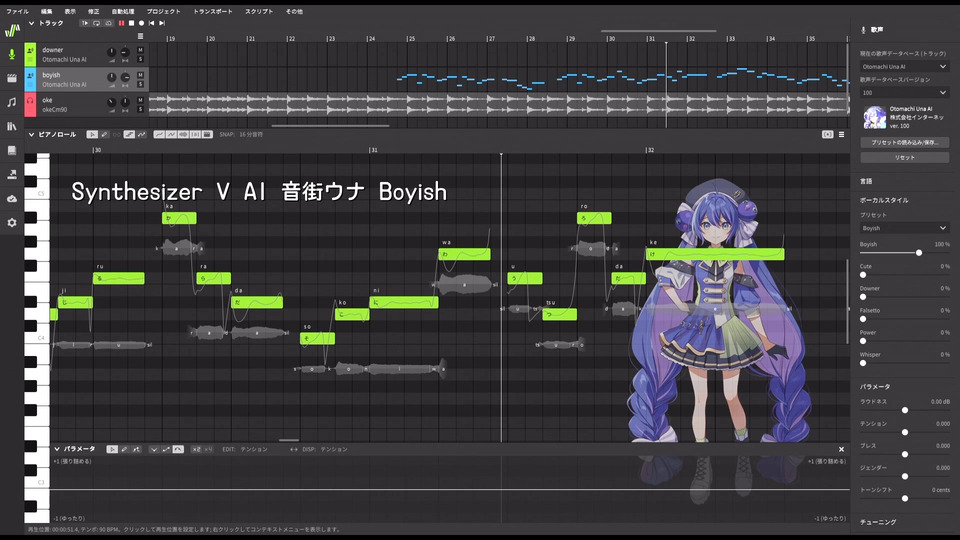Open the スクリプト menu
The image size is (960, 540).
[x=259, y=11]
